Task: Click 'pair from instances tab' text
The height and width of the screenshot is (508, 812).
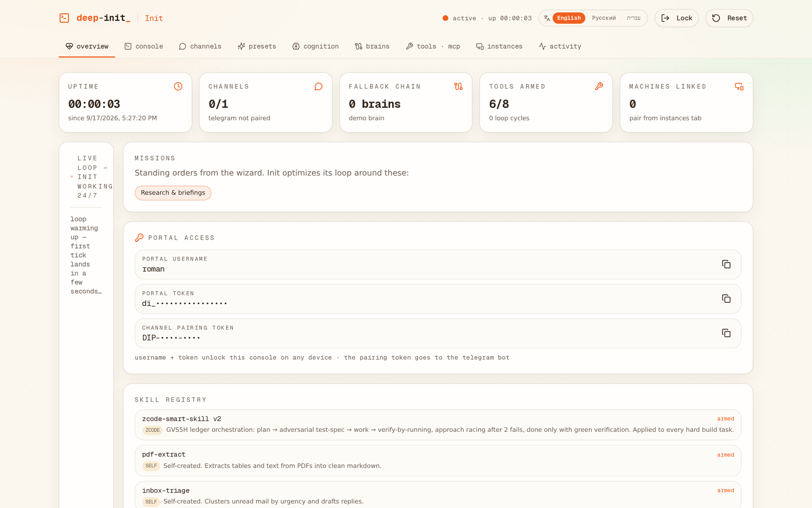Action: point(665,118)
